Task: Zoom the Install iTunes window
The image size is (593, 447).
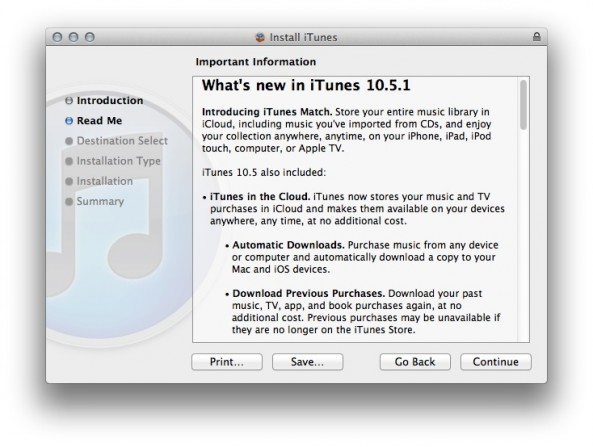Action: coord(90,37)
